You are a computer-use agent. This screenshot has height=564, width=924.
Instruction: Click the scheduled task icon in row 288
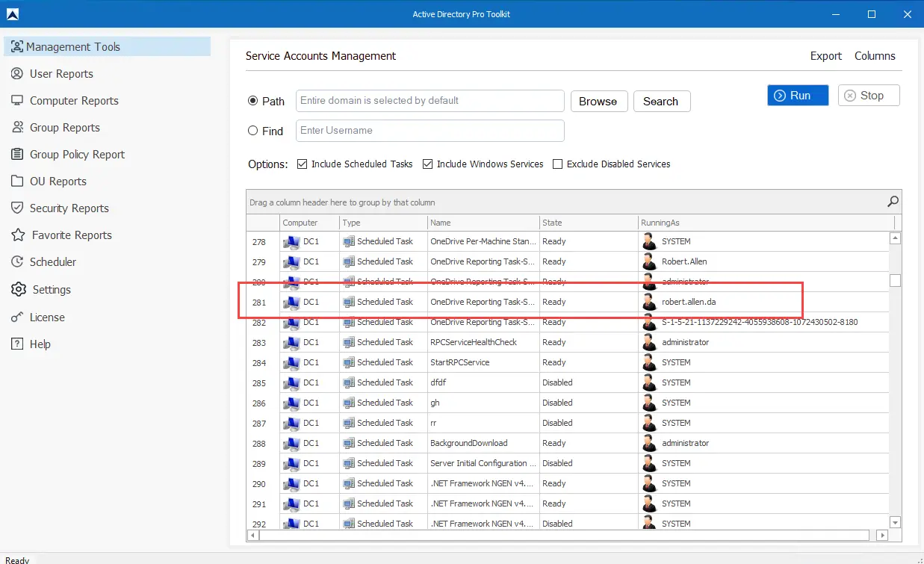349,443
